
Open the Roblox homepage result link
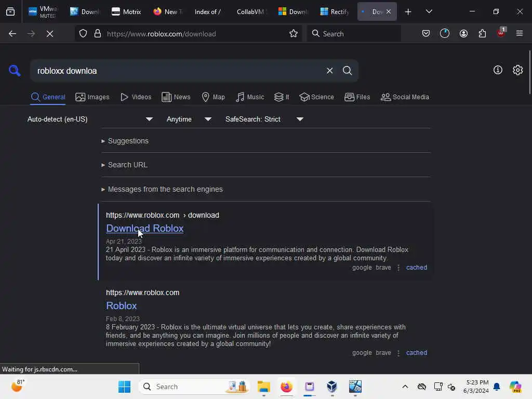122,305
